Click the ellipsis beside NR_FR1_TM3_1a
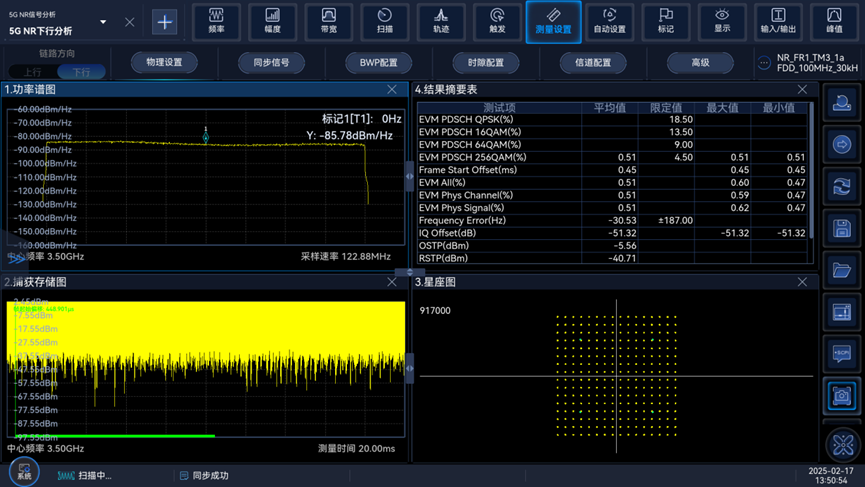Viewport: 865px width, 487px height. 764,63
